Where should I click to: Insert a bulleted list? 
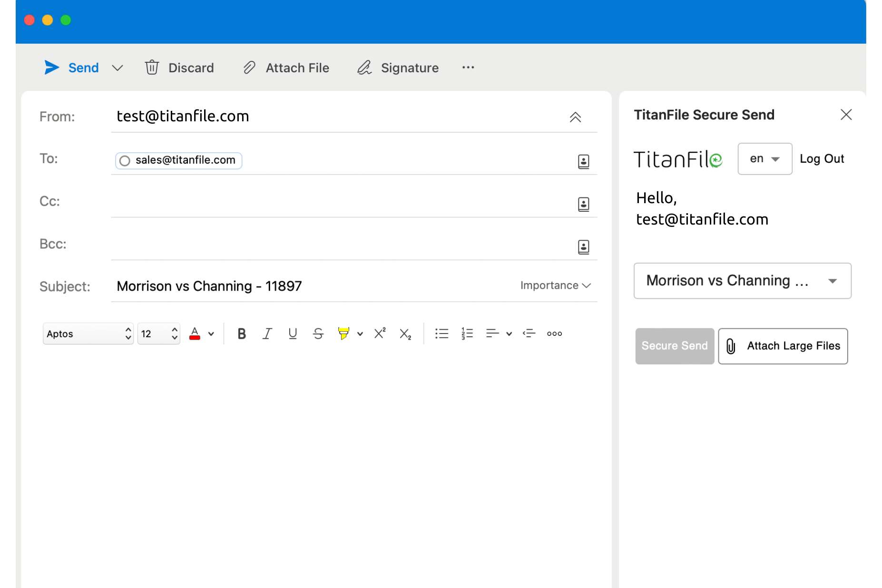click(x=442, y=333)
